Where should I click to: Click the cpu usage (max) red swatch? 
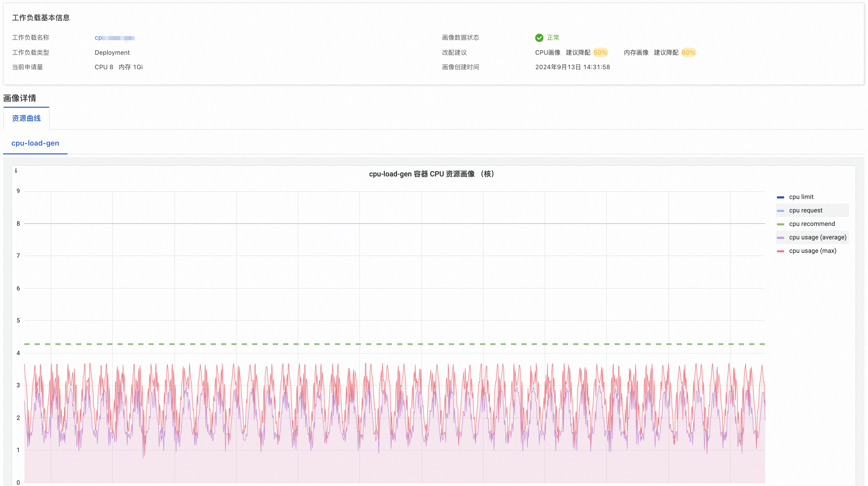point(780,251)
